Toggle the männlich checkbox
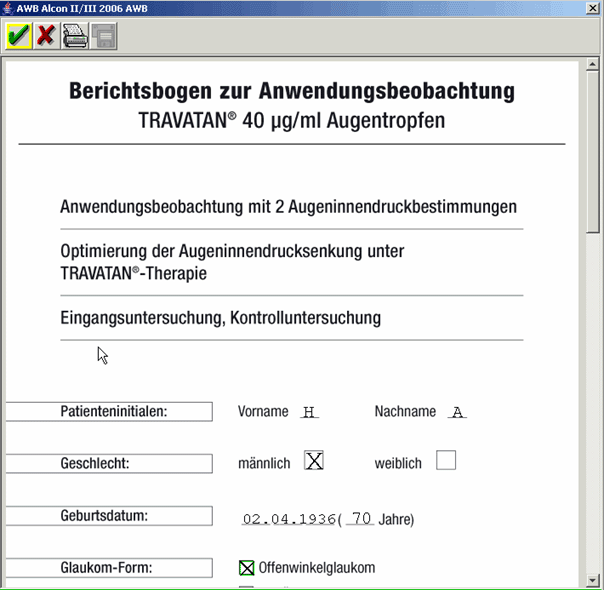Image resolution: width=604 pixels, height=590 pixels. 314,460
